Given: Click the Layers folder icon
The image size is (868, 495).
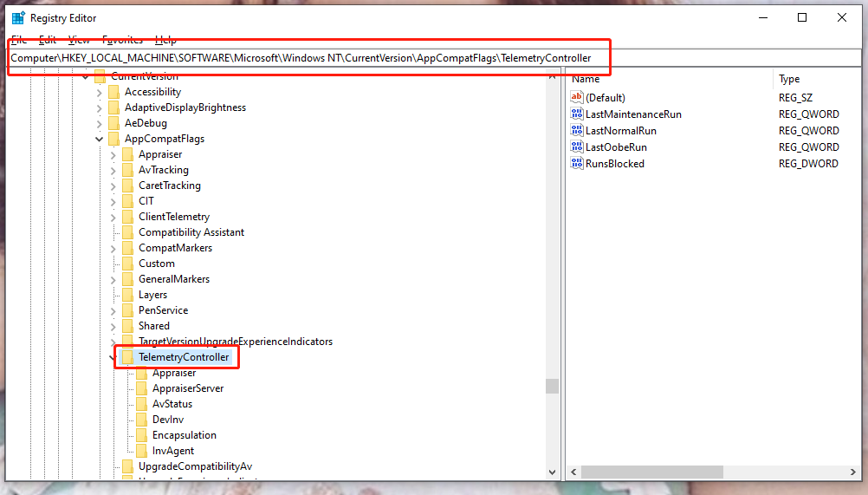Looking at the screenshot, I should (128, 295).
